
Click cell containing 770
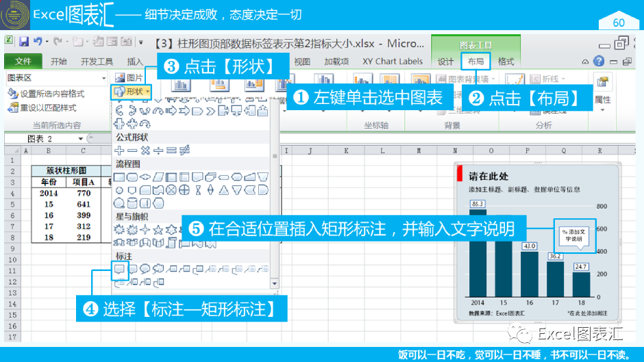coord(84,193)
